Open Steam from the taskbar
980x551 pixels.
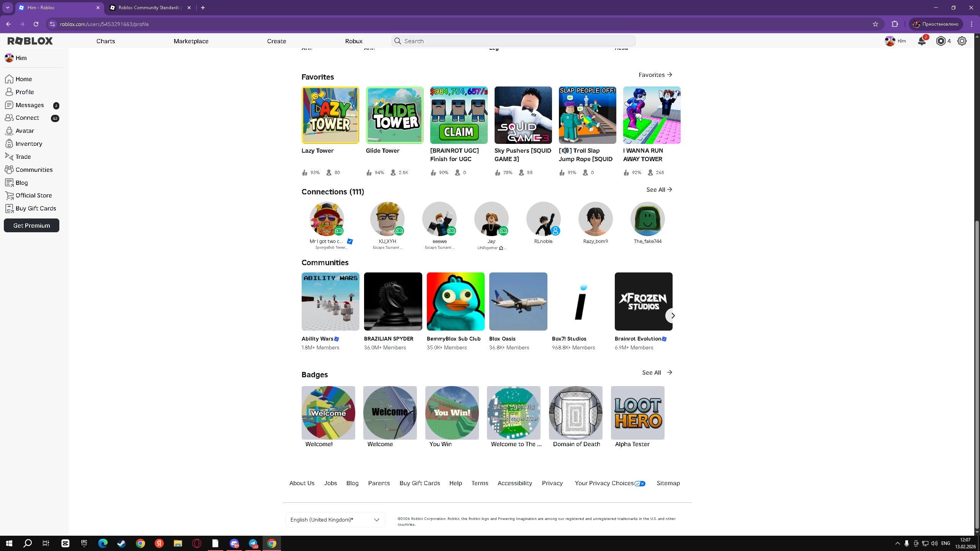point(121,543)
